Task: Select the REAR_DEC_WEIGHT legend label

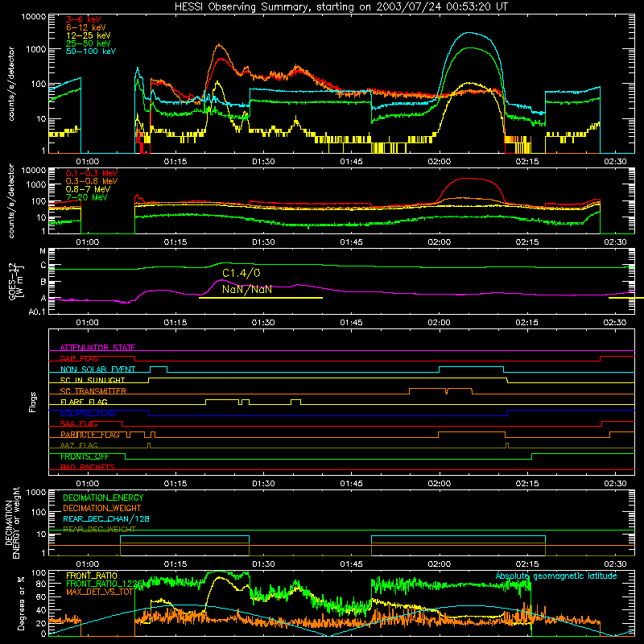Action: pyautogui.click(x=99, y=530)
